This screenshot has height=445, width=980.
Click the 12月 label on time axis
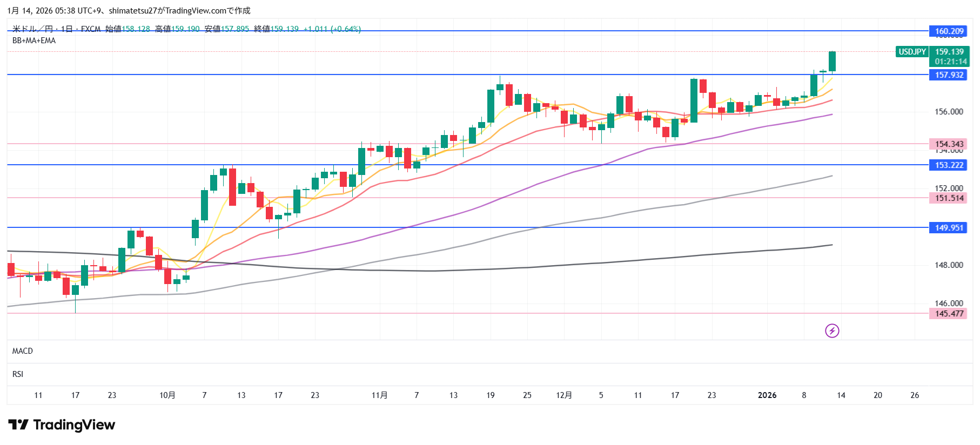(564, 395)
